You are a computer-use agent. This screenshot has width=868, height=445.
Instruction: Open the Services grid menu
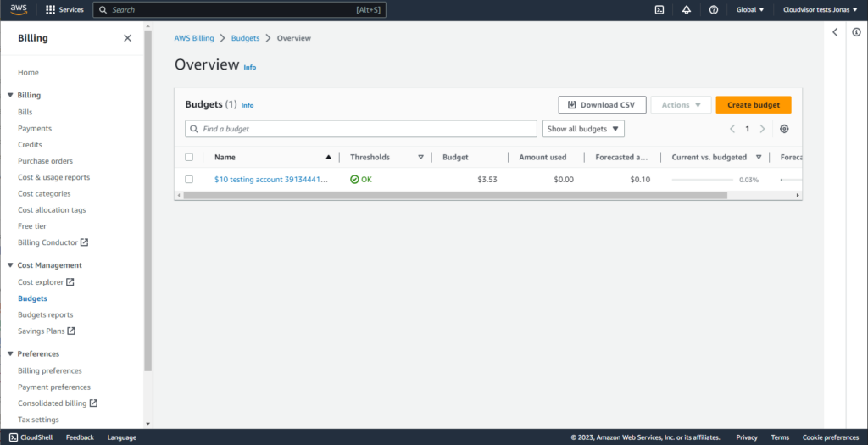pos(64,10)
